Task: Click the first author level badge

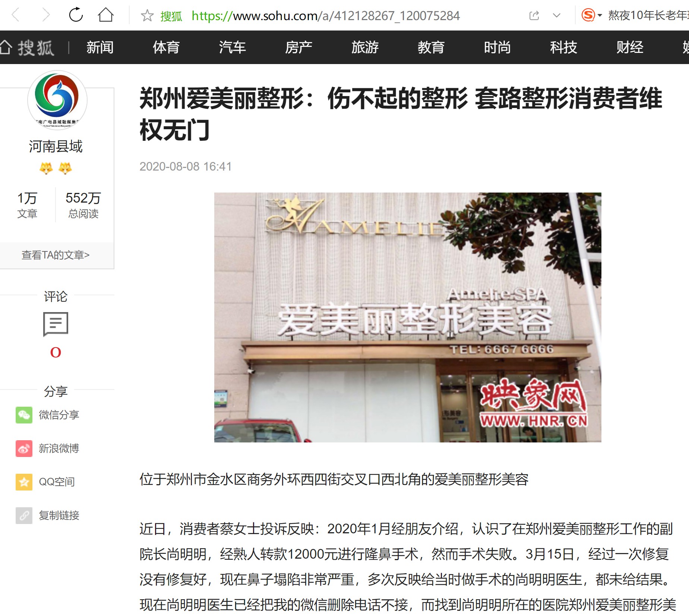Action: 46,168
